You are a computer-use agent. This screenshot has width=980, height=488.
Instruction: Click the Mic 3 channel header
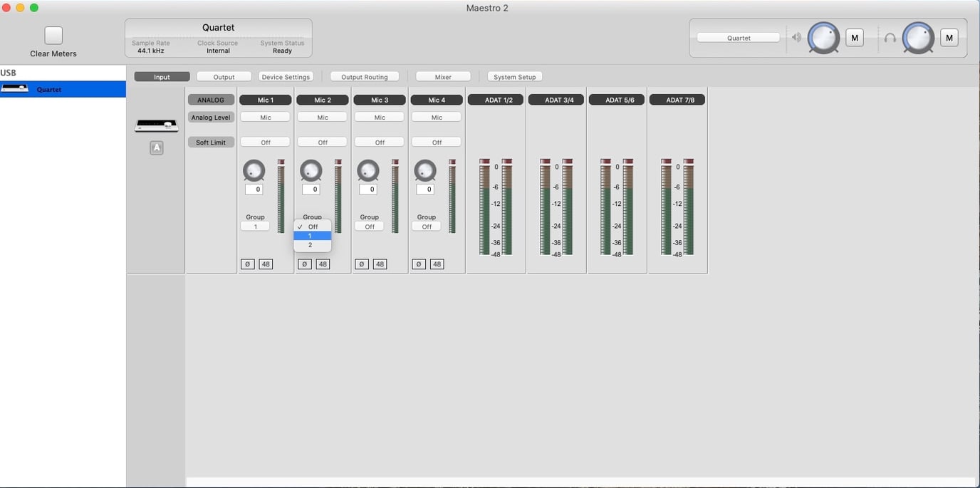[380, 100]
